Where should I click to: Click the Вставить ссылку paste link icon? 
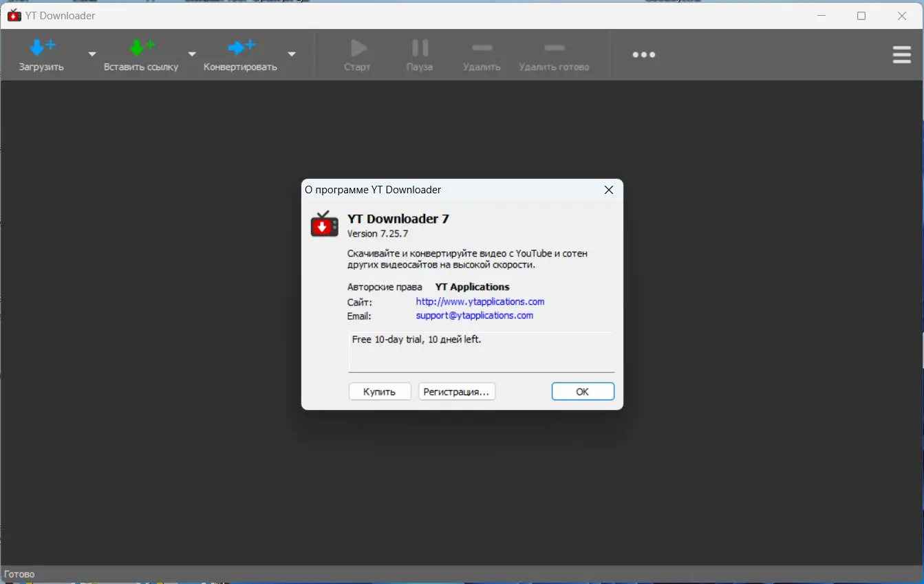[141, 47]
